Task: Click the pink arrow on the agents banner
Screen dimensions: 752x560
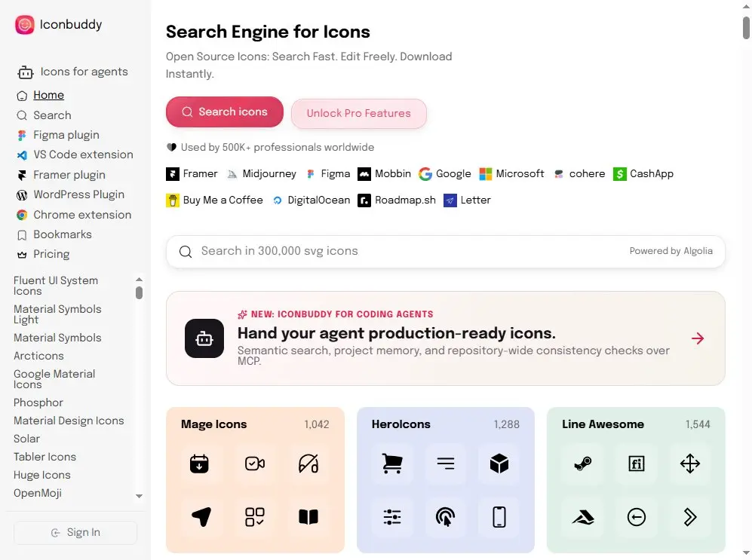Action: pos(698,338)
